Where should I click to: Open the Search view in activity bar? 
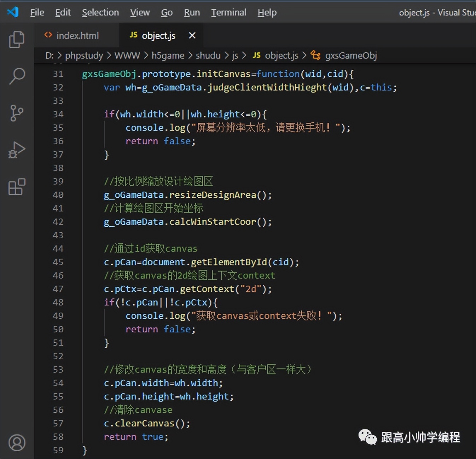17,76
